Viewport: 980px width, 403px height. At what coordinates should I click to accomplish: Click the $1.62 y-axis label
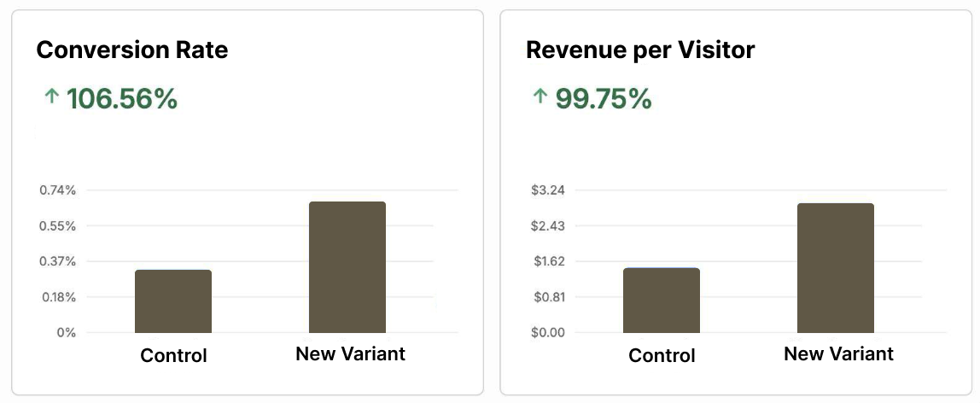tap(547, 261)
